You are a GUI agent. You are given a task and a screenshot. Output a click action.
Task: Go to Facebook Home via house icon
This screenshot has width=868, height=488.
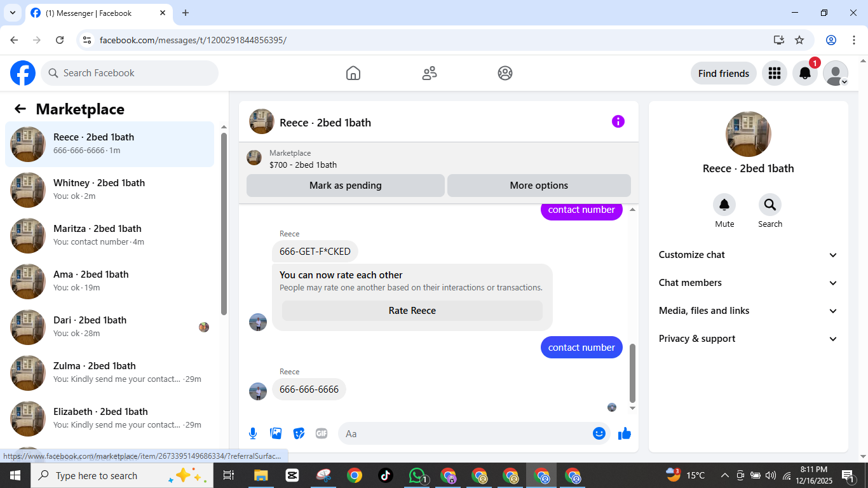click(x=353, y=73)
